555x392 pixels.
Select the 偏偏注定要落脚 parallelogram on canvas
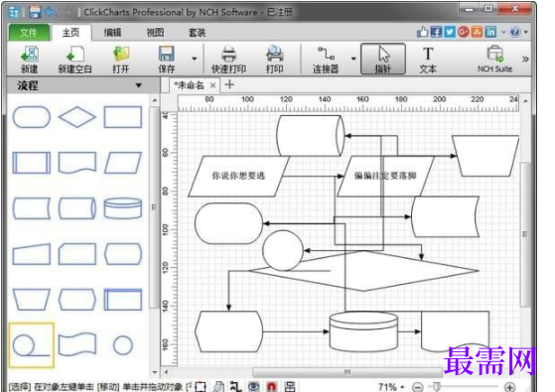tap(385, 177)
